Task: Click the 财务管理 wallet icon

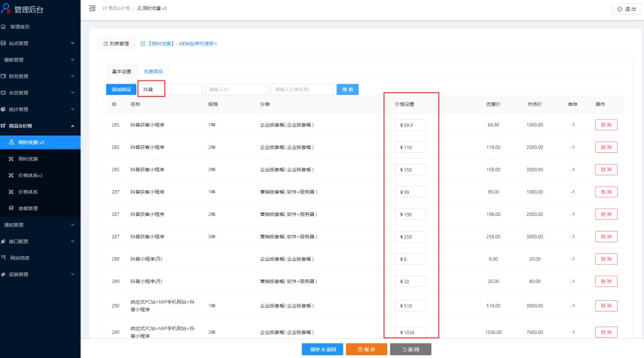Action: [x=4, y=76]
